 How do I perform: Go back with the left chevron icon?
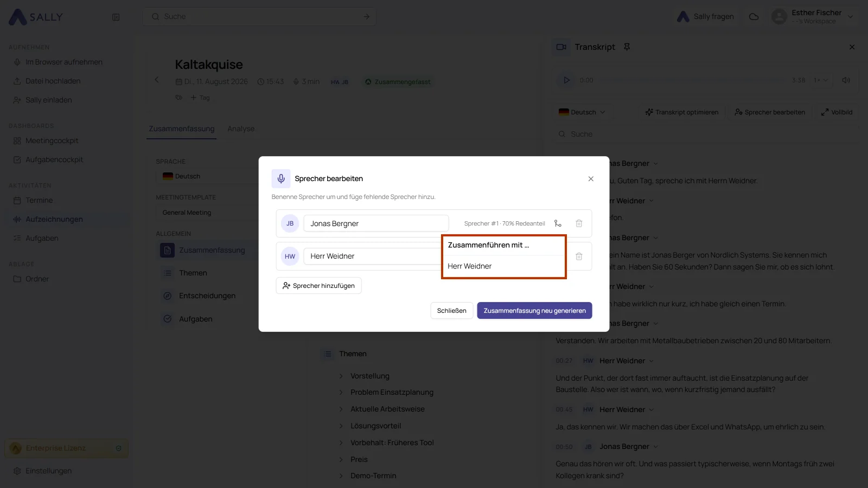tap(157, 80)
